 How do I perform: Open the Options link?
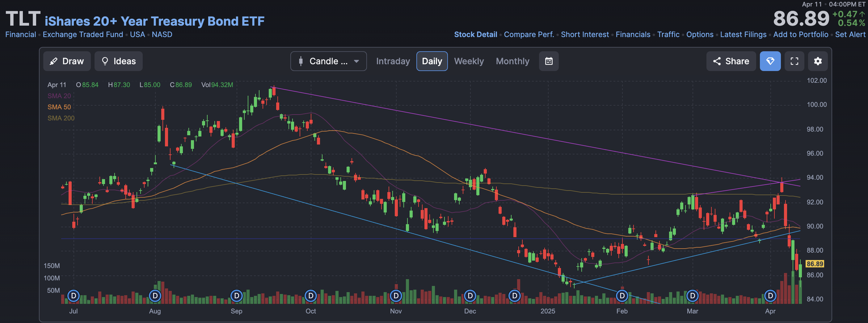coord(700,35)
